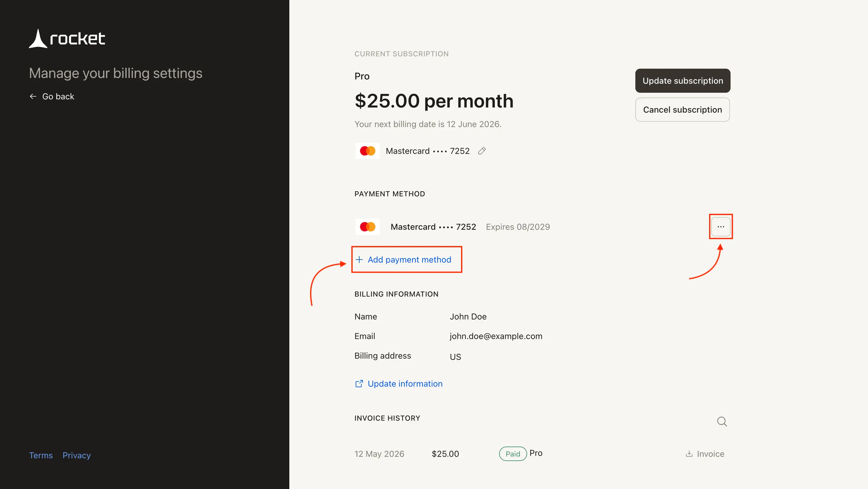868x489 pixels.
Task: Search invoice history with magnifier icon
Action: click(x=722, y=421)
